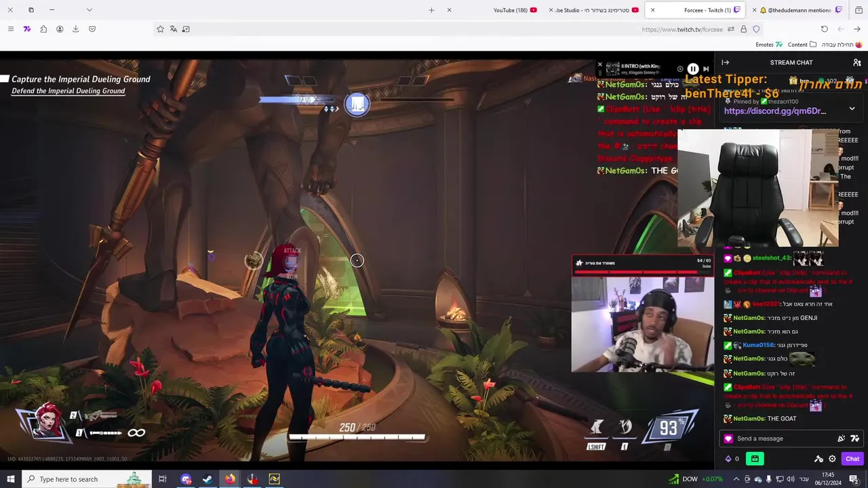Show hidden system tray icons

(736, 479)
